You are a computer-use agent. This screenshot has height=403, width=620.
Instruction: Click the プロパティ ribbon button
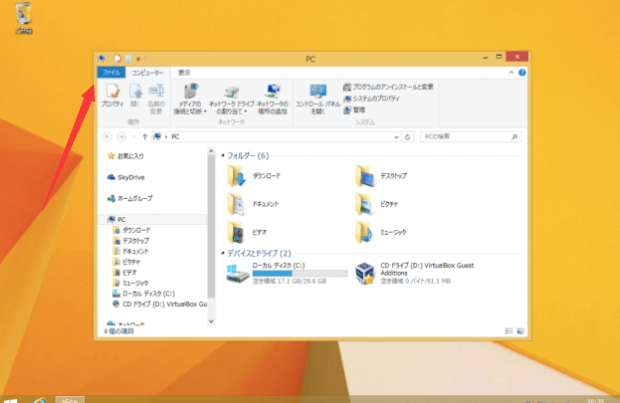click(x=112, y=95)
